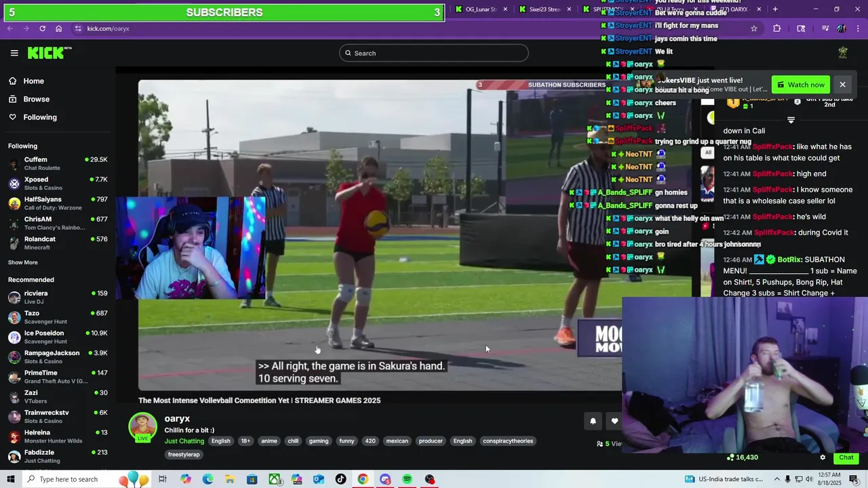The image size is (868, 488).
Task: Click Watch now in live notification
Action: click(x=801, y=85)
